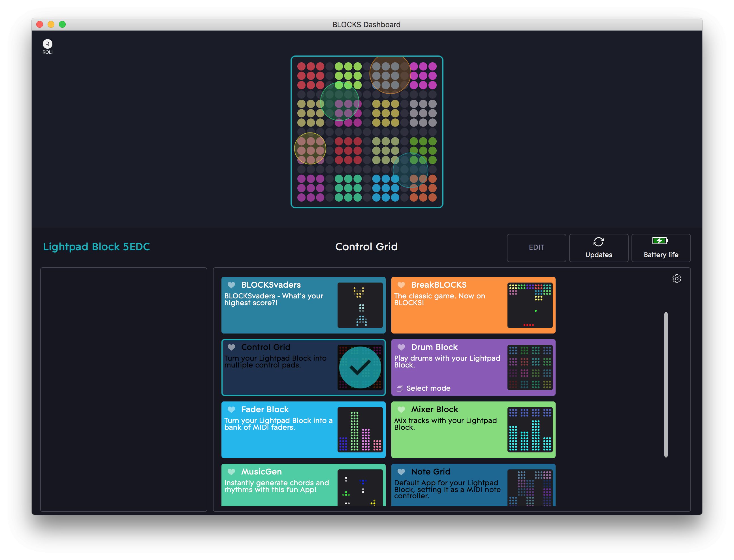Screen dimensions: 734x560
Task: Toggle the BreakBLOCKS heart favorite
Action: (x=401, y=285)
